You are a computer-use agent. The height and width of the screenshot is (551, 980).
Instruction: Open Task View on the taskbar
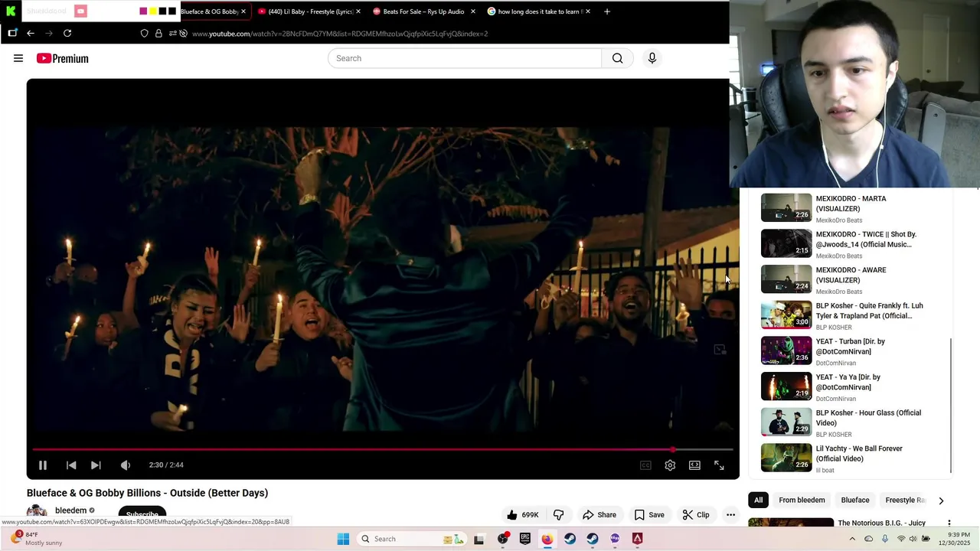pyautogui.click(x=479, y=539)
